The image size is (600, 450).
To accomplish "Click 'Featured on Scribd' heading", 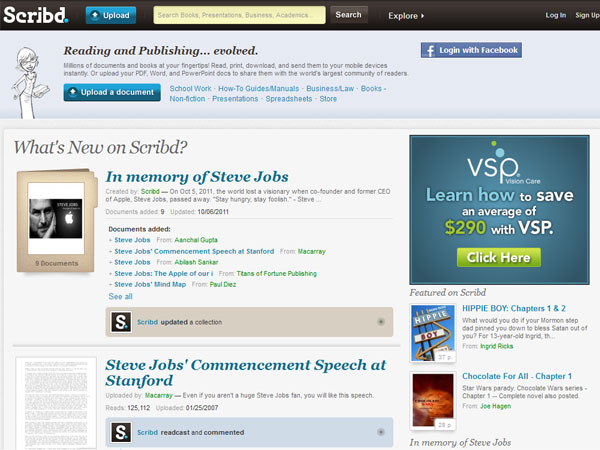I will pyautogui.click(x=448, y=293).
